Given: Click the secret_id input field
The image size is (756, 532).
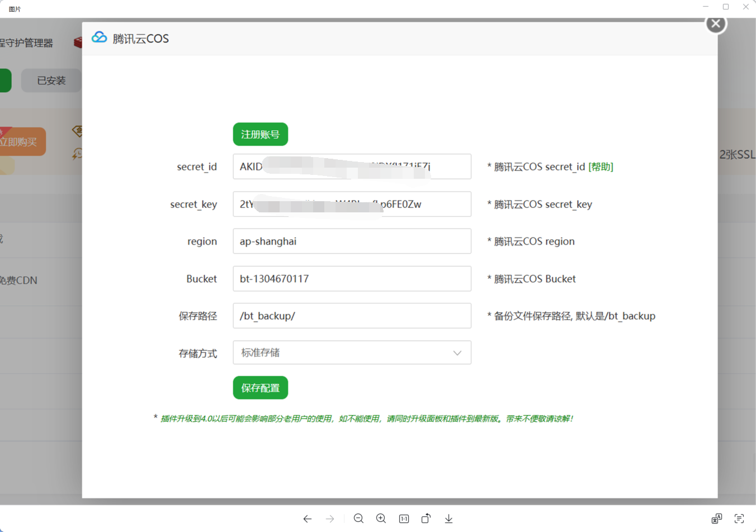Looking at the screenshot, I should tap(352, 167).
